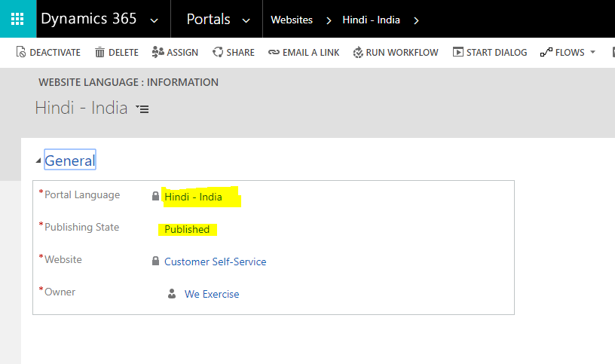This screenshot has height=364, width=615.
Task: Expand the Portals area dropdown
Action: click(246, 20)
